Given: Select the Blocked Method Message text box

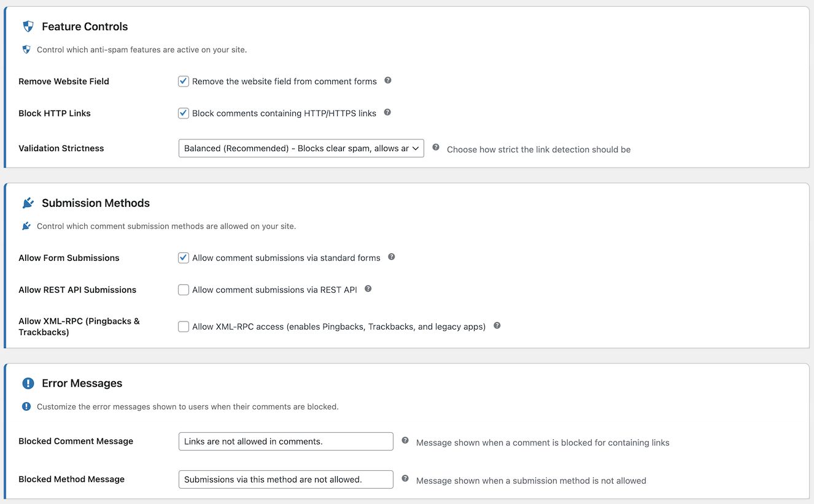Looking at the screenshot, I should tap(285, 479).
